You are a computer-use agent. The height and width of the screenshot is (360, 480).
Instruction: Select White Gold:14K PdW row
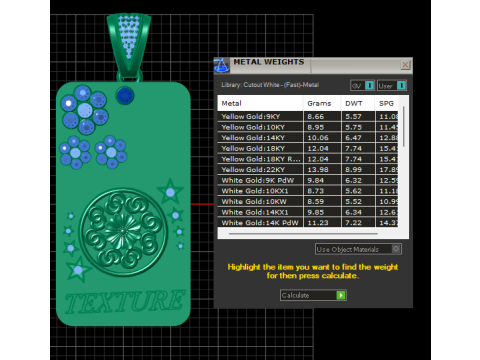click(308, 223)
